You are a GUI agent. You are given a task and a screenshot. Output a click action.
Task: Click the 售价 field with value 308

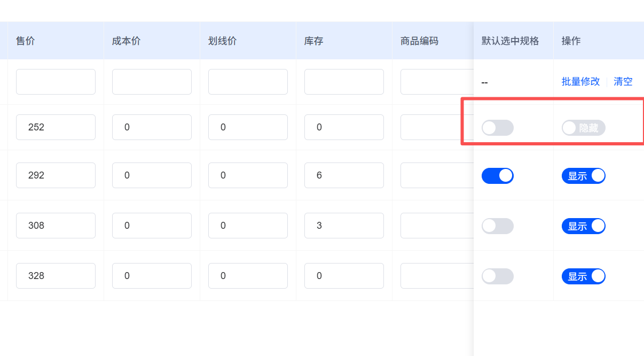tap(56, 226)
